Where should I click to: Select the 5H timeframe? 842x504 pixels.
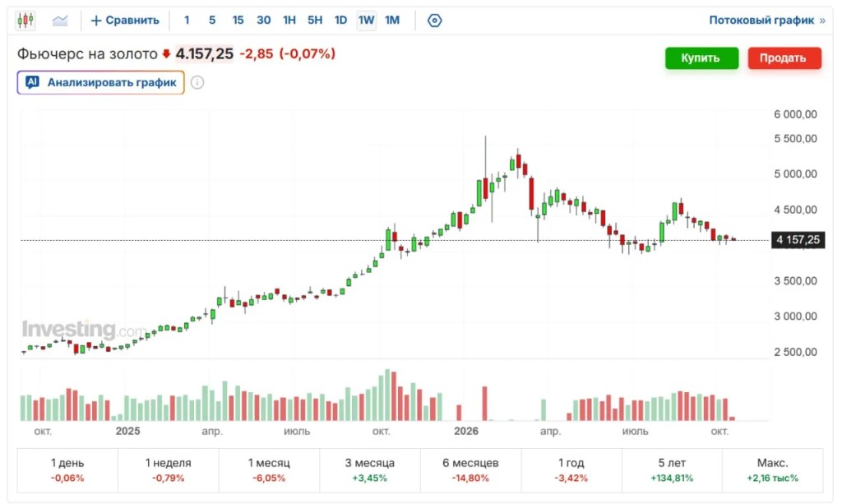315,21
